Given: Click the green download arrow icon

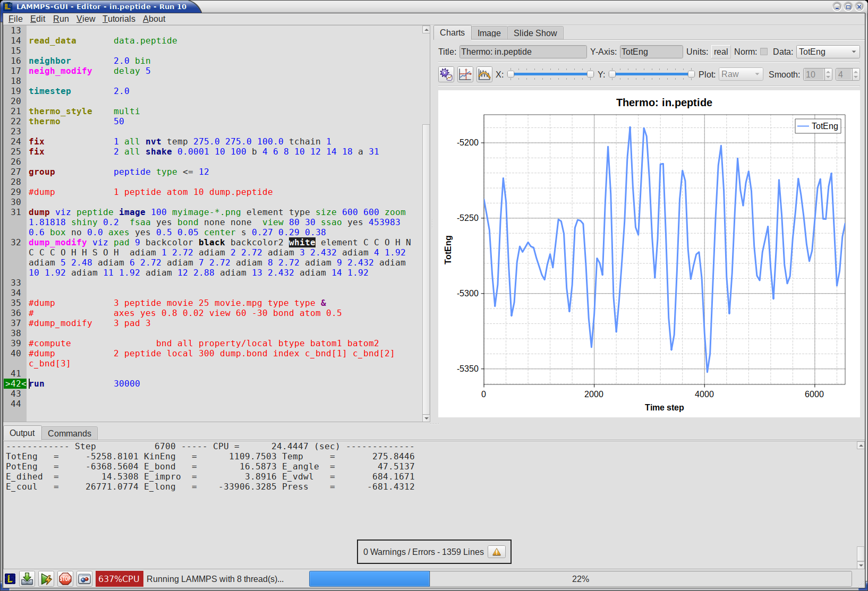Looking at the screenshot, I should (x=27, y=579).
